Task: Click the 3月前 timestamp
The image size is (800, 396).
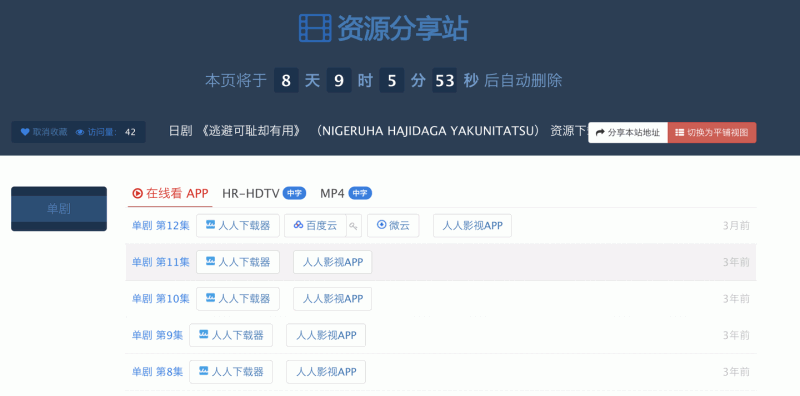Action: (736, 226)
